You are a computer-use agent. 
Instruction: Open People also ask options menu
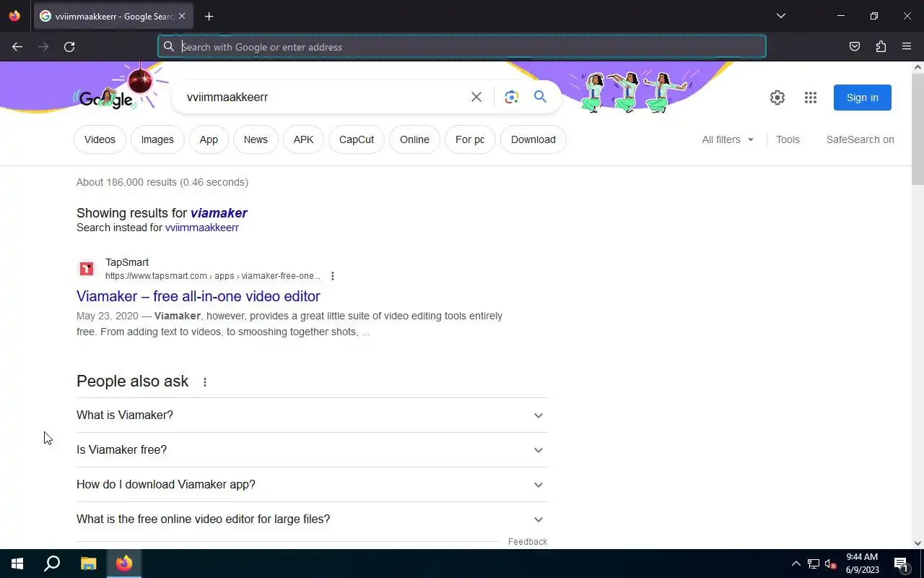pos(205,382)
